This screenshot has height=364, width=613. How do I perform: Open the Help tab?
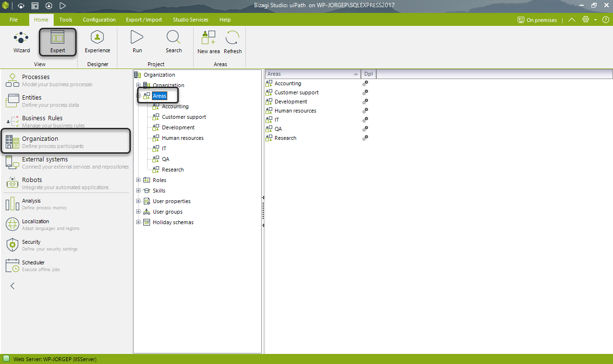225,20
